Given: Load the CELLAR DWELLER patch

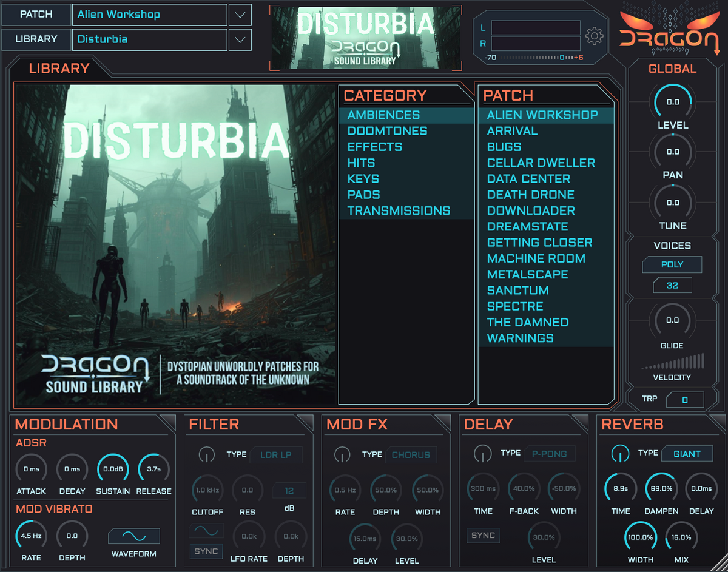Looking at the screenshot, I should click(x=546, y=163).
